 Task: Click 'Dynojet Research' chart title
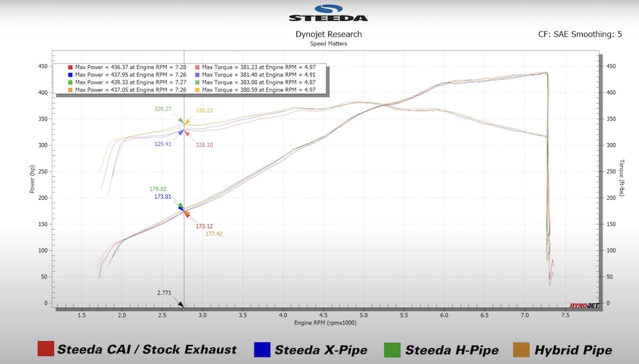click(x=328, y=34)
